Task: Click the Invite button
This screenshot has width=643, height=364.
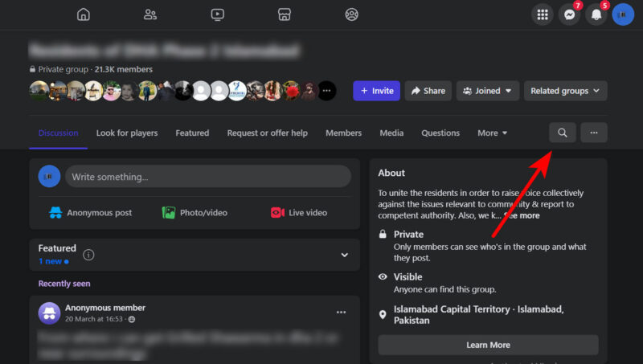Action: [376, 91]
